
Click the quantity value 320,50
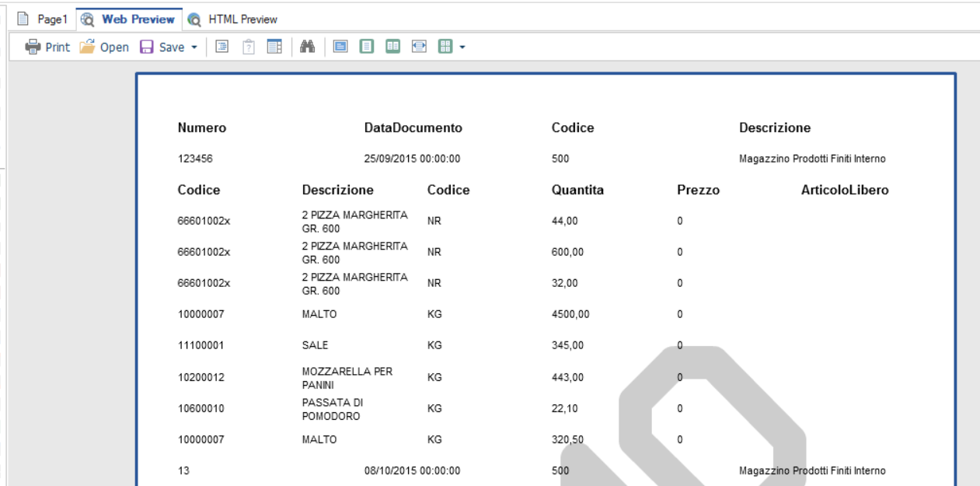point(567,439)
